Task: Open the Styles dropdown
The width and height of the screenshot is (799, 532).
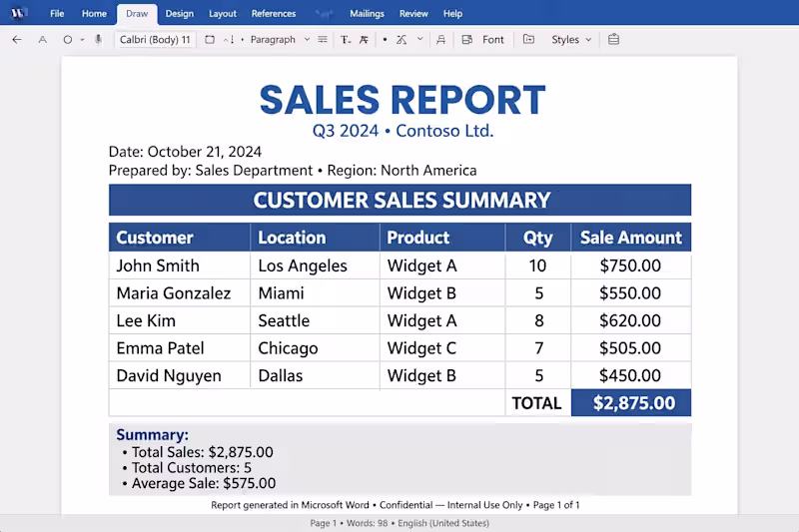Action: point(571,40)
